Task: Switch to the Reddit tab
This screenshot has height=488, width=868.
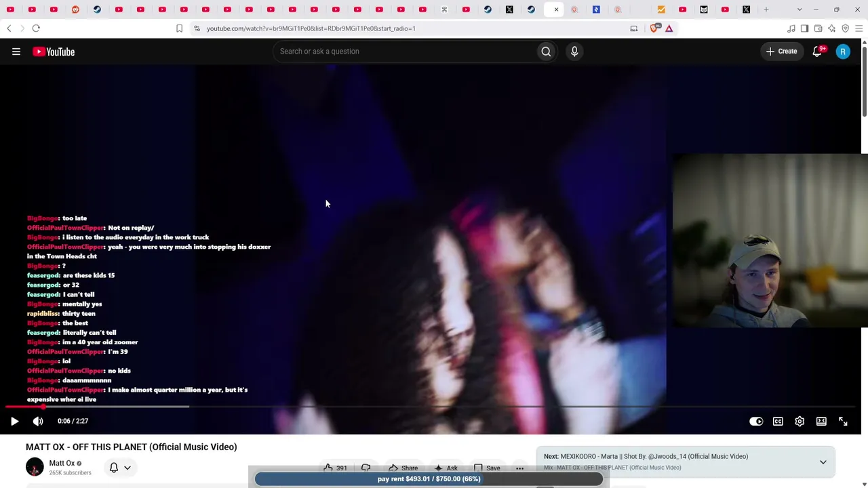Action: coord(75,9)
